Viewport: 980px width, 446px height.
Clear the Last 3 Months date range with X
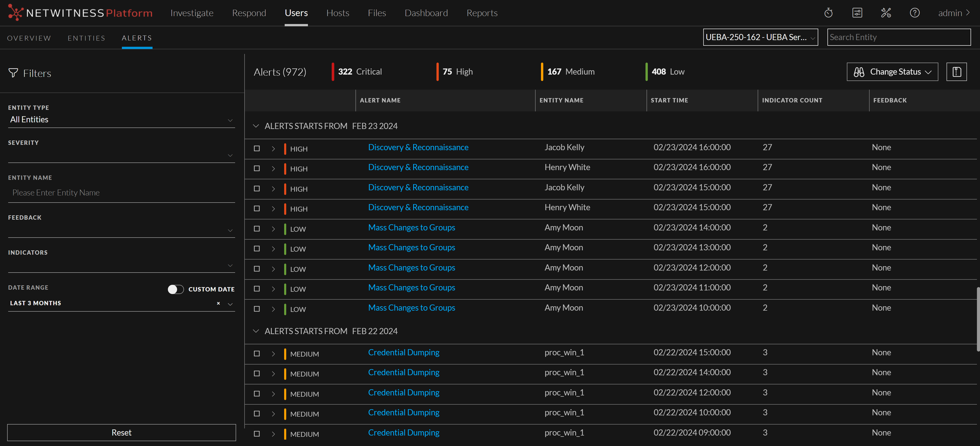click(218, 303)
